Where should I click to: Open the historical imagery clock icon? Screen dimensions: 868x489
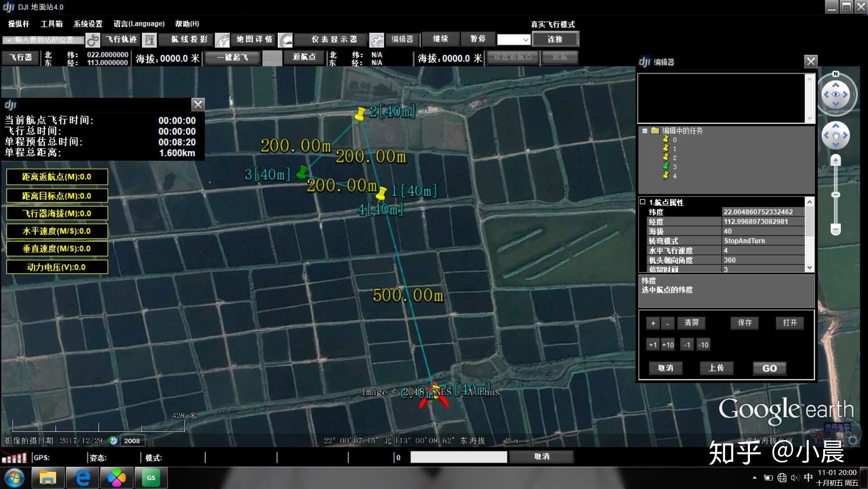(114, 440)
